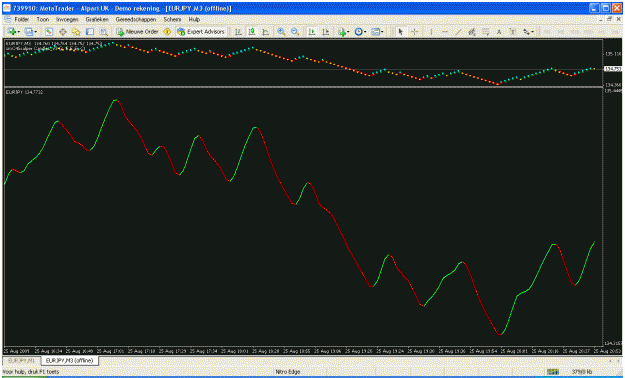625x378 pixels.
Task: Click the periods clock icon
Action: 358,32
